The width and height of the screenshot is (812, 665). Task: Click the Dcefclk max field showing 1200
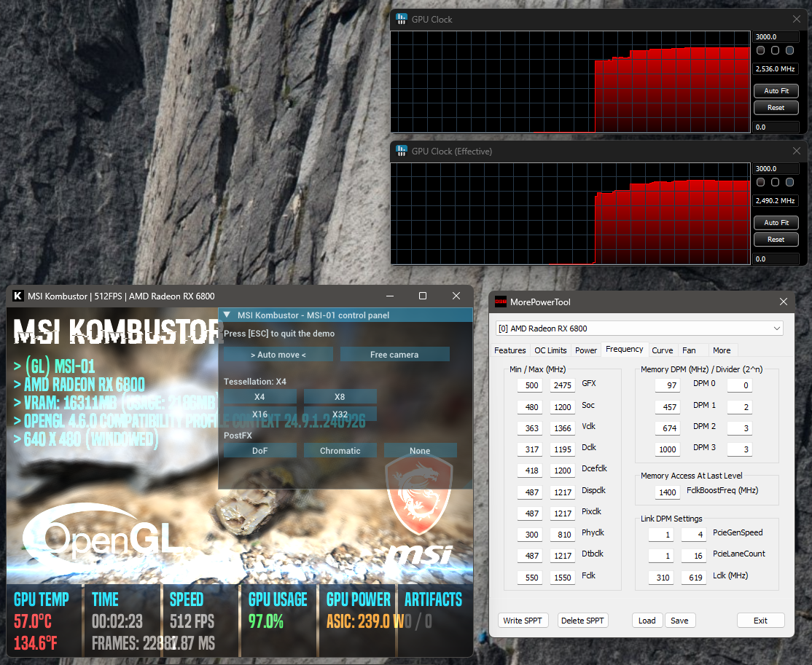tap(563, 471)
